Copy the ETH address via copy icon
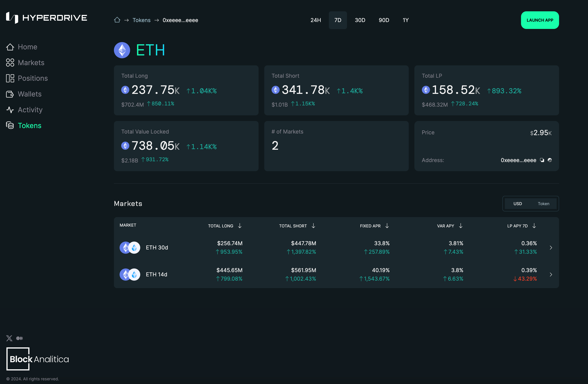The width and height of the screenshot is (588, 384). click(542, 160)
